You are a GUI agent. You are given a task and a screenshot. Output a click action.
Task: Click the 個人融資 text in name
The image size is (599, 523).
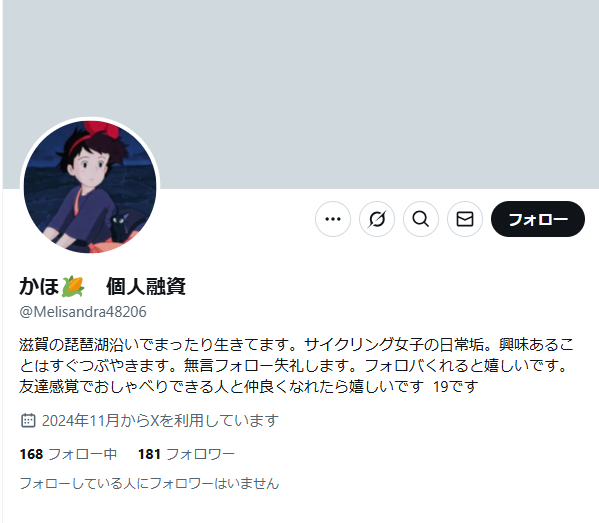(x=146, y=287)
